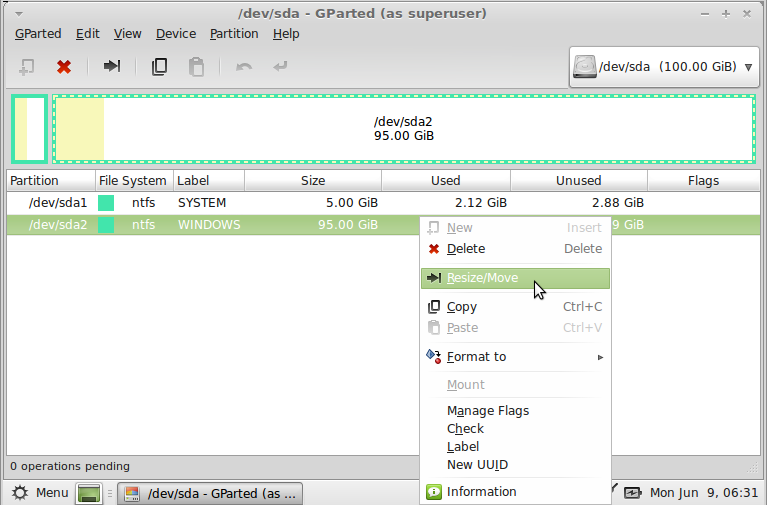Click the Copy partition toolbar icon
The width and height of the screenshot is (767, 505).
[x=159, y=67]
